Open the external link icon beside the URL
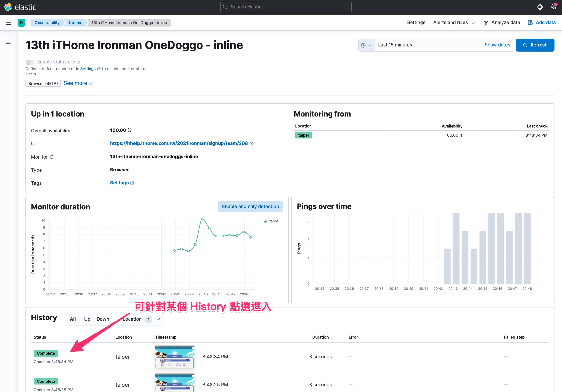The width and height of the screenshot is (562, 392). click(x=251, y=144)
